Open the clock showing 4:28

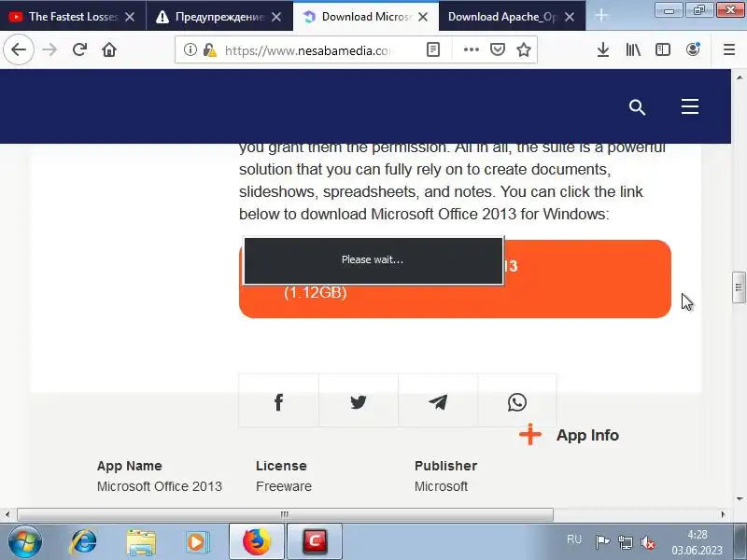coord(697,542)
